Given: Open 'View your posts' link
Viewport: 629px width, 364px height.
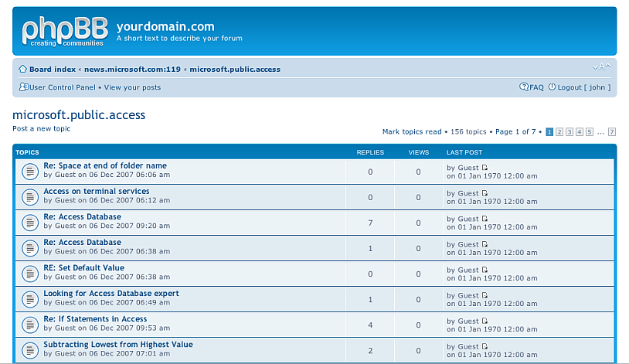Looking at the screenshot, I should click(x=132, y=87).
